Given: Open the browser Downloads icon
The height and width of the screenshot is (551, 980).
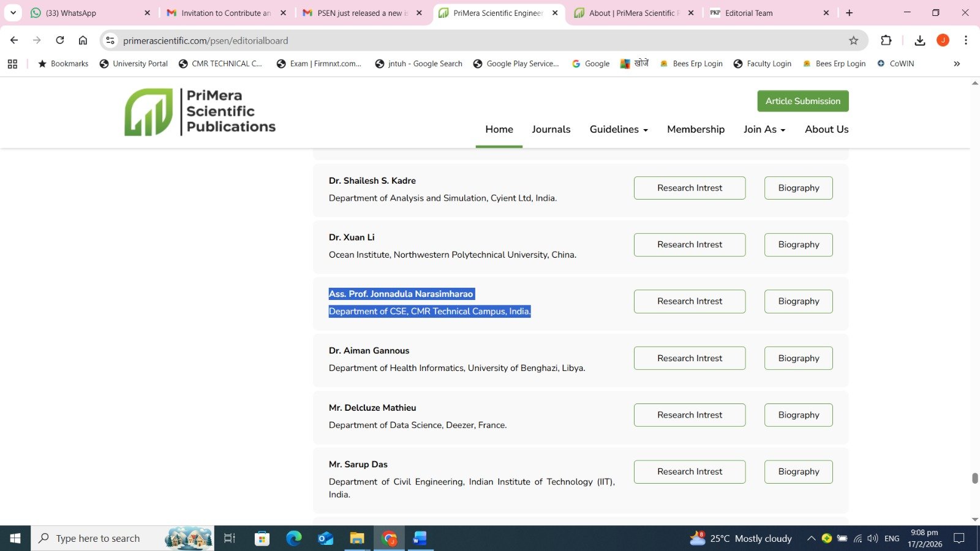Looking at the screenshot, I should click(919, 40).
